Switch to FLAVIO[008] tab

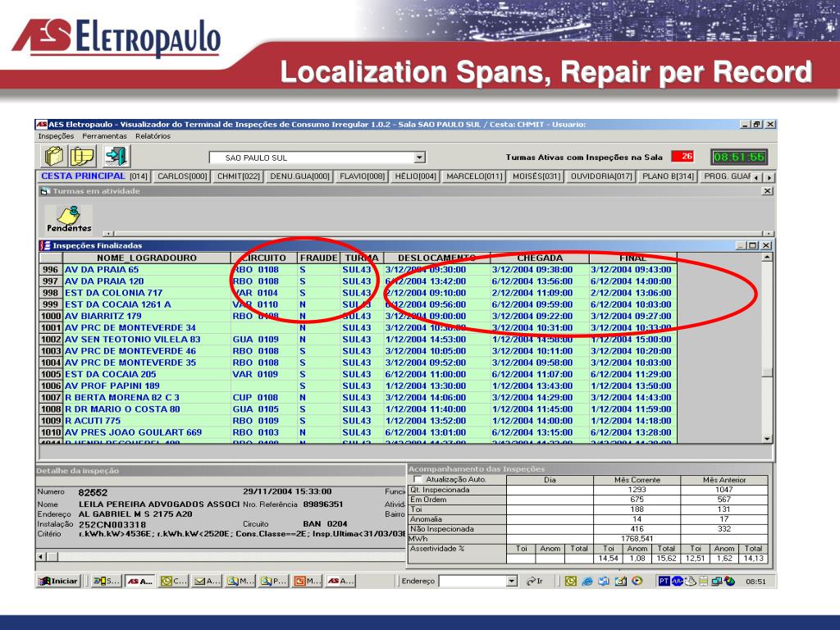click(362, 176)
